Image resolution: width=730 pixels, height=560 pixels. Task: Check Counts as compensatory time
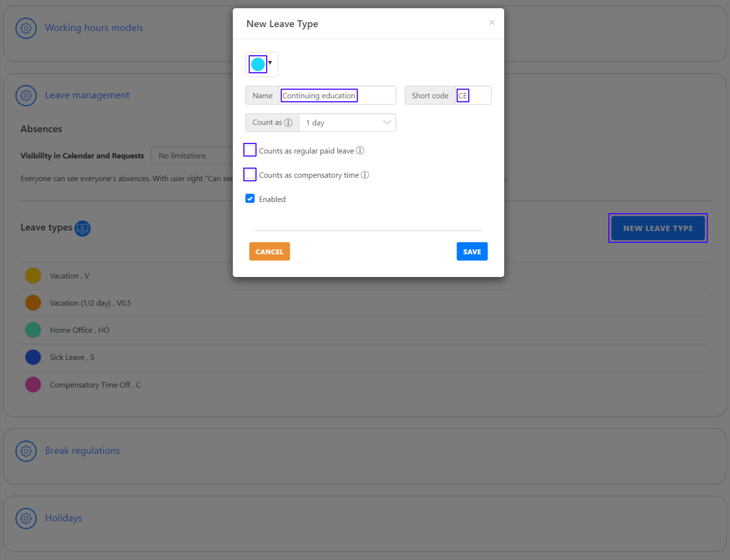coord(250,174)
